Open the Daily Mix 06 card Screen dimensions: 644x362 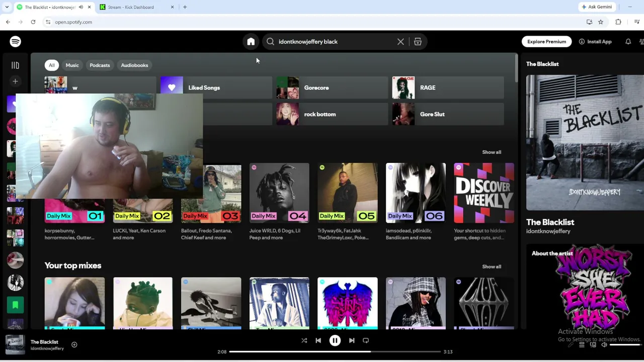tap(416, 202)
